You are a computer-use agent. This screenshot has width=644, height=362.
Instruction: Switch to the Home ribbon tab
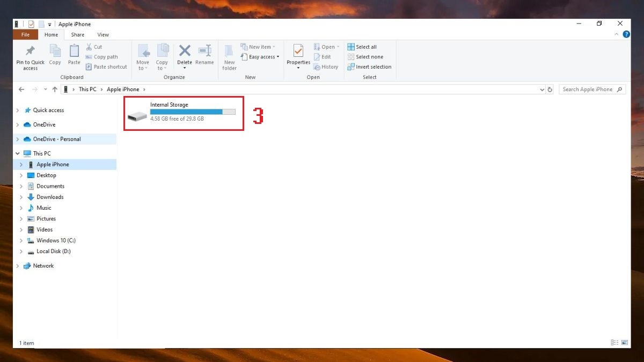click(51, 35)
